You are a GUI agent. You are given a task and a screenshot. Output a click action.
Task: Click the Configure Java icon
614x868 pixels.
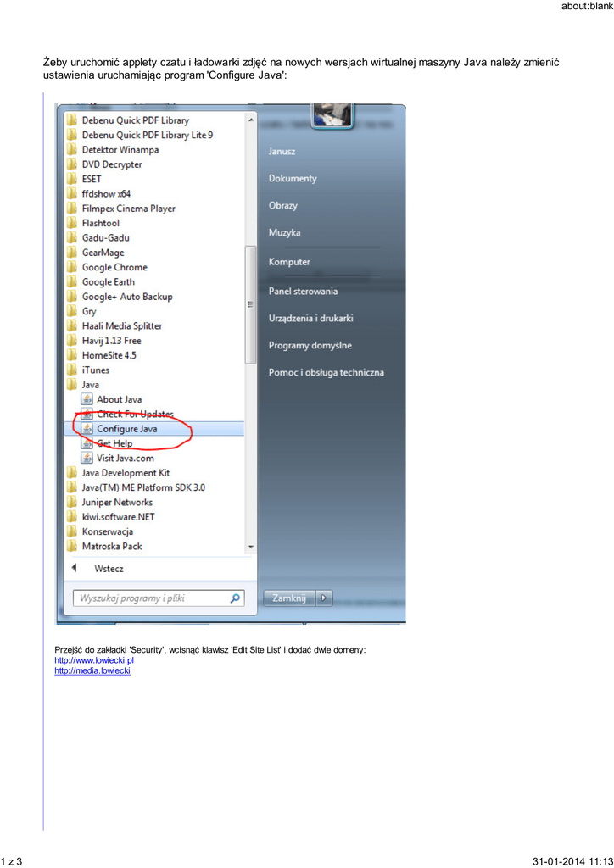point(87,429)
